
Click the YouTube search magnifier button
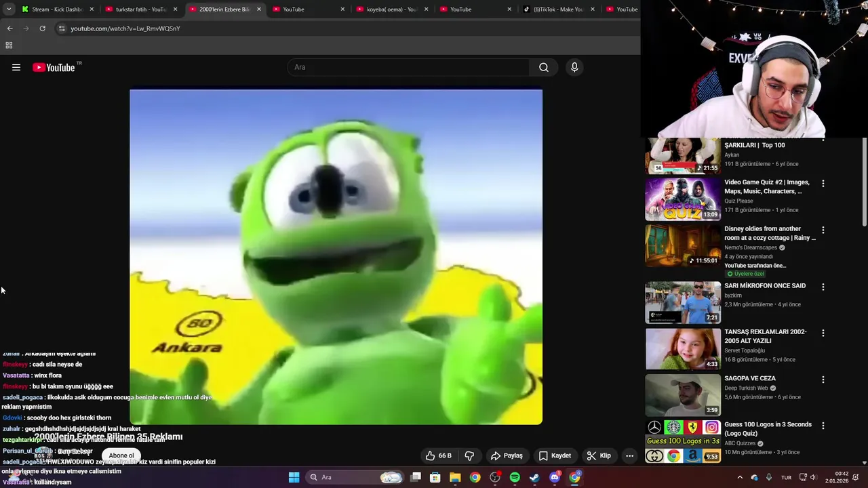pyautogui.click(x=544, y=67)
